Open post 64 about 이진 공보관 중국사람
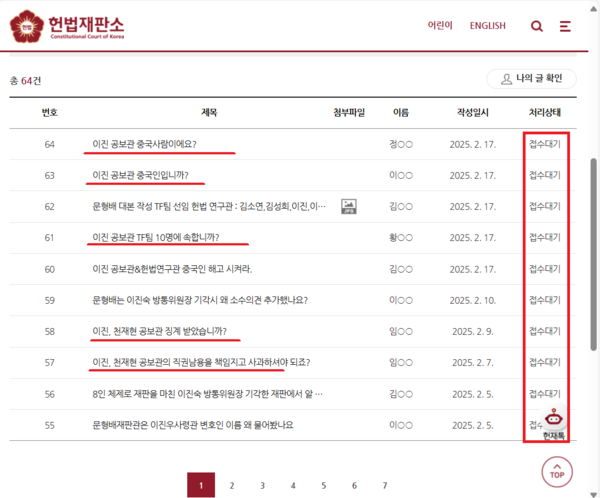The height and width of the screenshot is (498, 600). click(144, 144)
